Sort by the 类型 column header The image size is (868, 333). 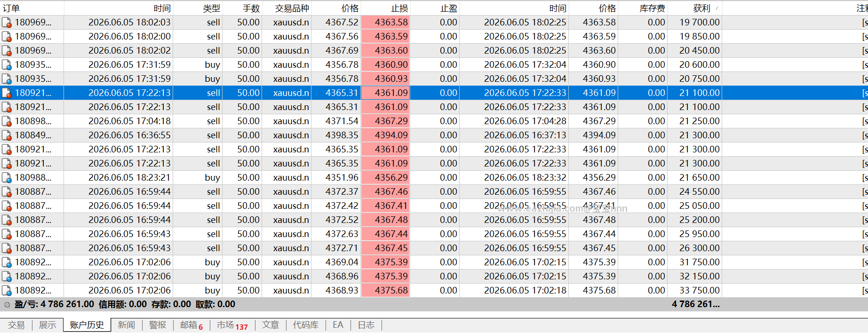198,8
